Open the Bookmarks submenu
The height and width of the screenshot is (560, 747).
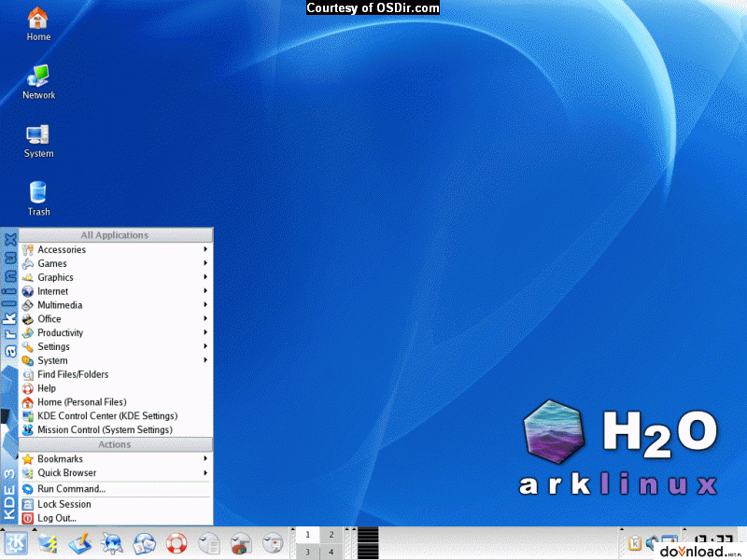click(x=115, y=458)
